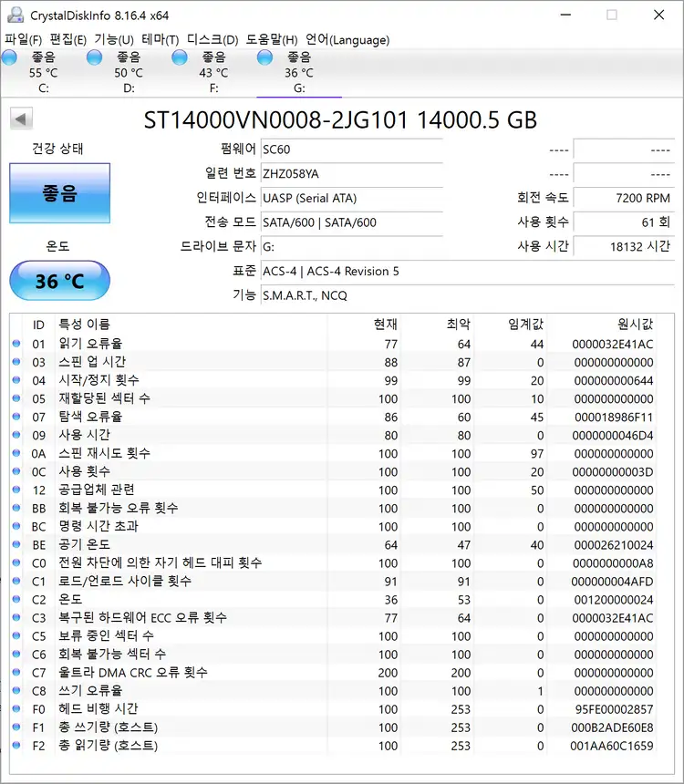Select attribute name 총 쓰기량 (호스트)
Image resolution: width=684 pixels, height=784 pixels.
point(109,727)
